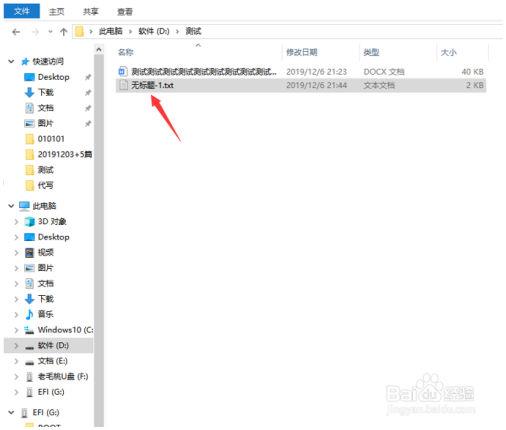Switch to the 共享 ribbon tab
The image size is (506, 430).
pos(91,12)
